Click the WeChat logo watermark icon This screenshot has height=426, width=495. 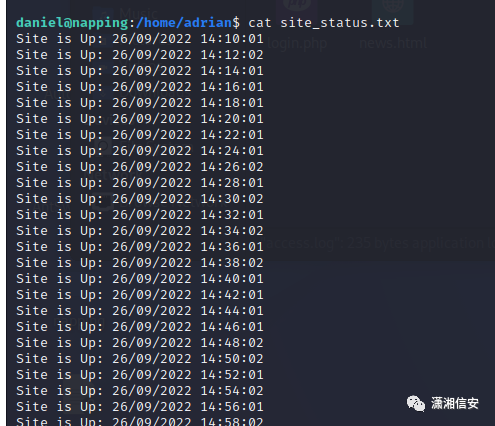416,404
